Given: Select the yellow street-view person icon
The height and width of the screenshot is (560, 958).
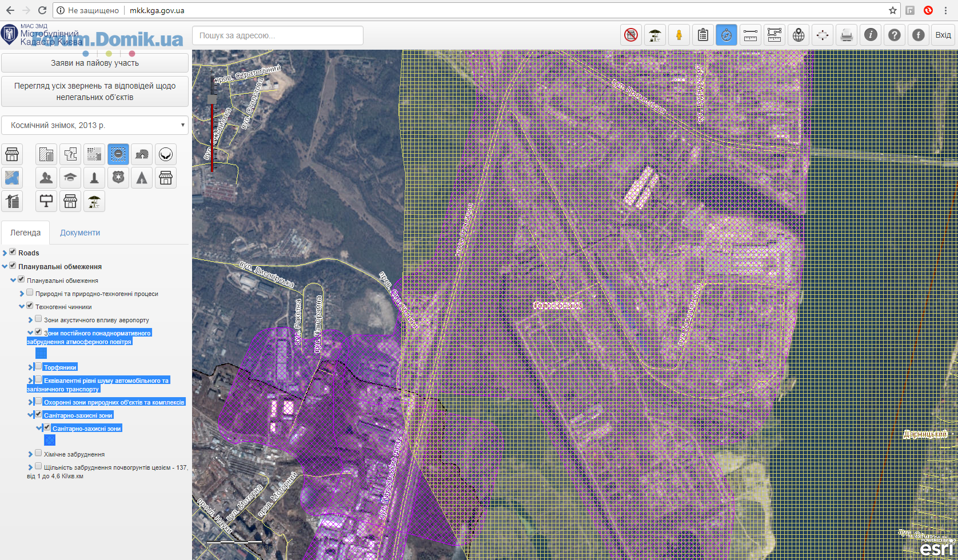Looking at the screenshot, I should [679, 35].
